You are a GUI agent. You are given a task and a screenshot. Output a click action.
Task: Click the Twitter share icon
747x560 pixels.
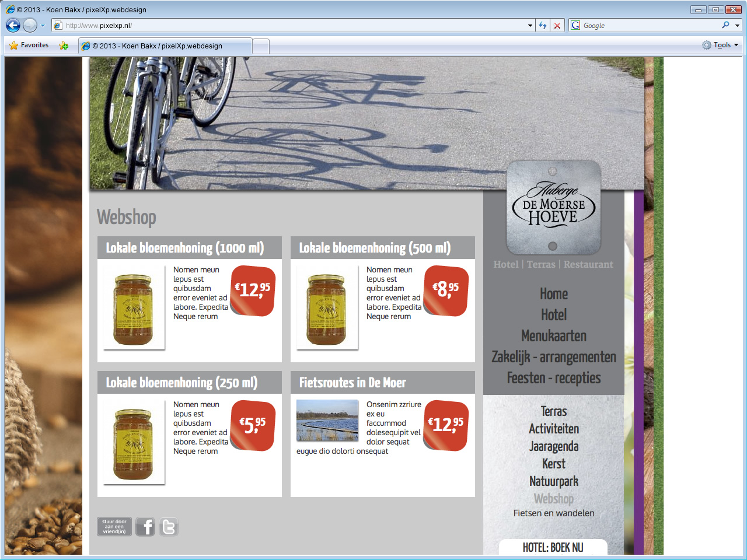(169, 527)
